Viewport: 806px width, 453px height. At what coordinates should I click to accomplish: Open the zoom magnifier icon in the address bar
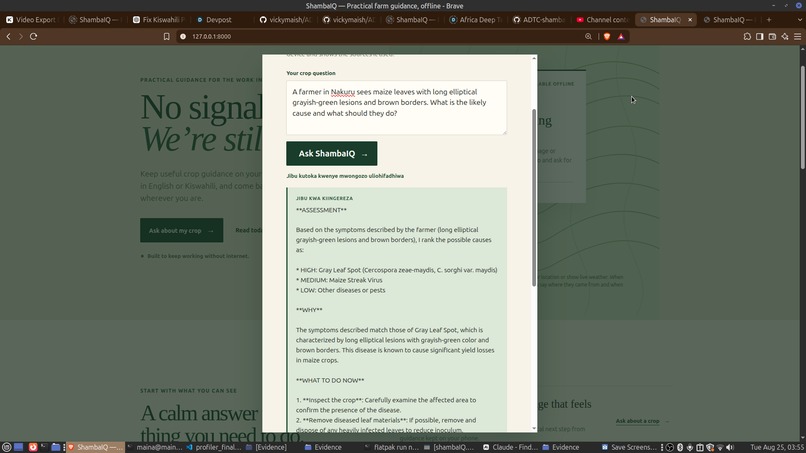588,37
